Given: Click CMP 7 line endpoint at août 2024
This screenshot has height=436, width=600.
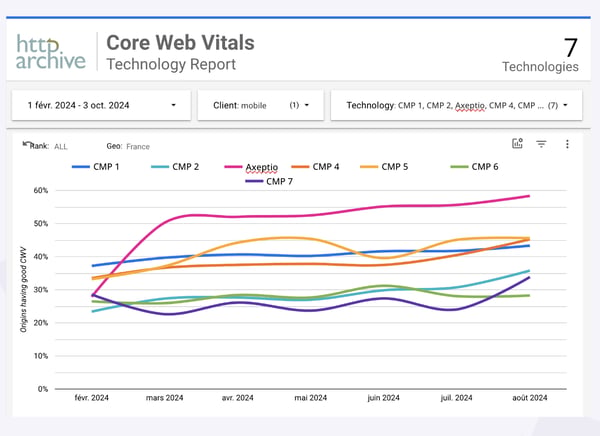Looking at the screenshot, I should 529,278.
